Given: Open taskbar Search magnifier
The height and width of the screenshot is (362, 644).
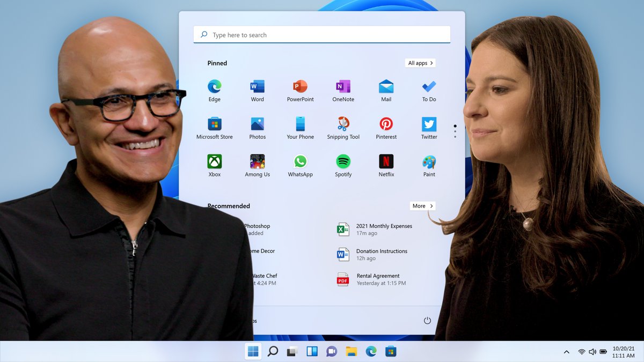Looking at the screenshot, I should pos(273,351).
